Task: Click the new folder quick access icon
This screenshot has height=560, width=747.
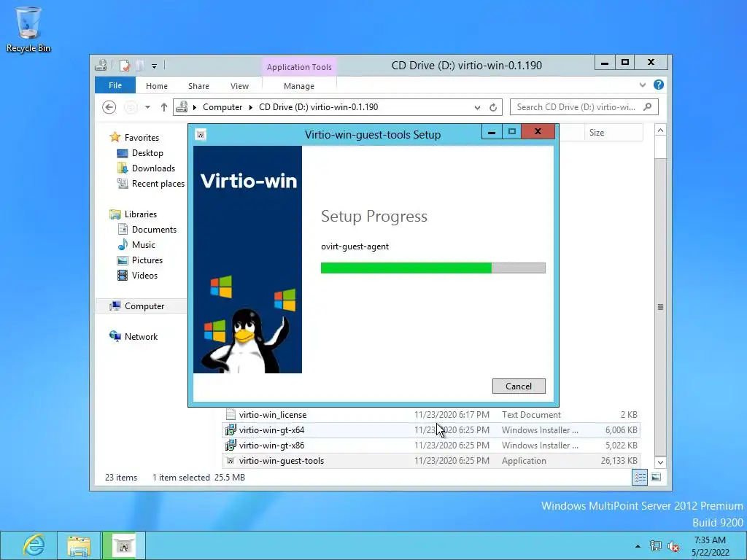Action: (x=140, y=66)
